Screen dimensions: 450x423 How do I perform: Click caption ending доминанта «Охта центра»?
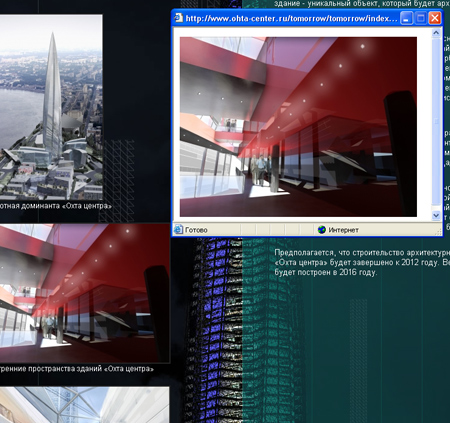coord(55,206)
